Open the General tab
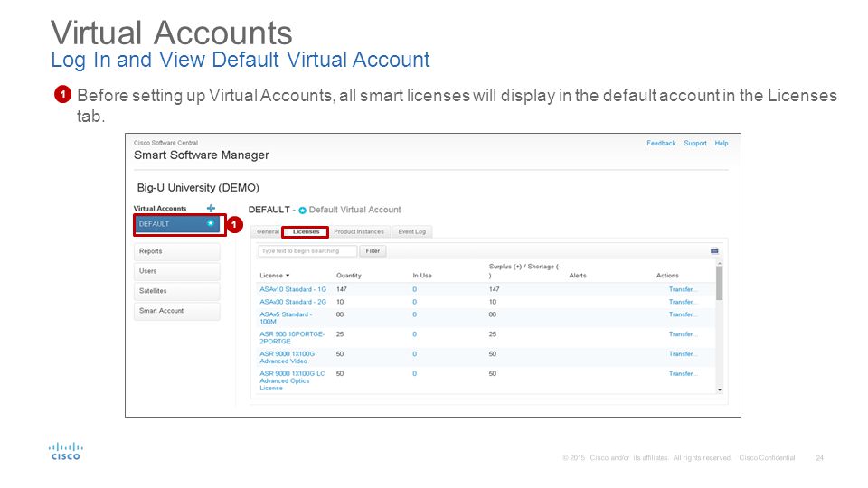 pos(268,232)
